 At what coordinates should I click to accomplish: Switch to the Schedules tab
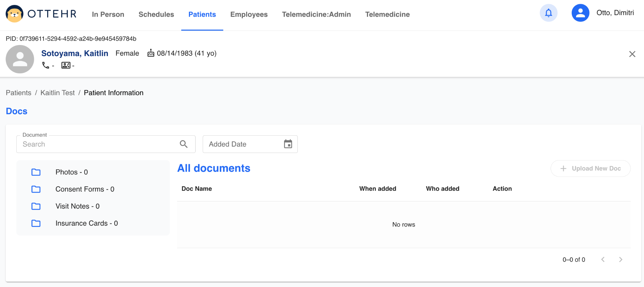pos(156,14)
